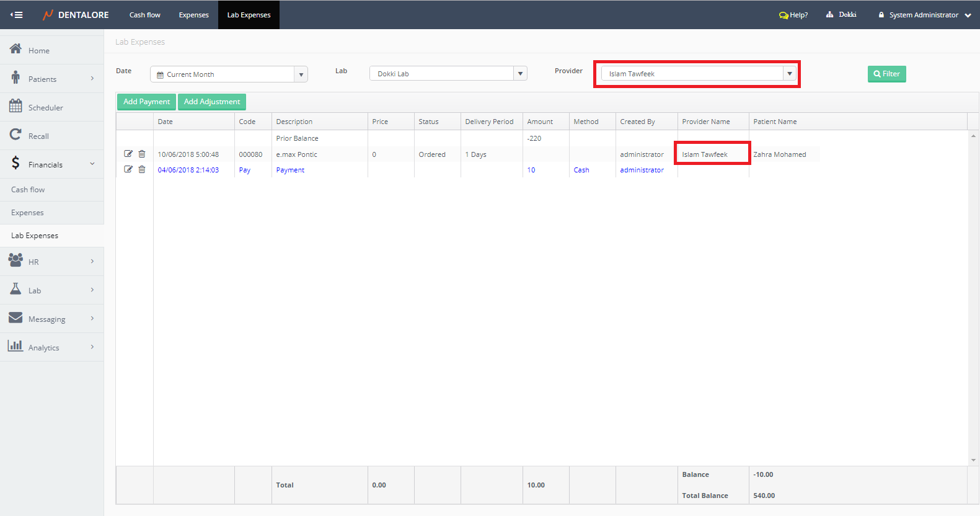Screen dimensions: 980x516
Task: Switch to the Expenses top tab
Action: (193, 15)
